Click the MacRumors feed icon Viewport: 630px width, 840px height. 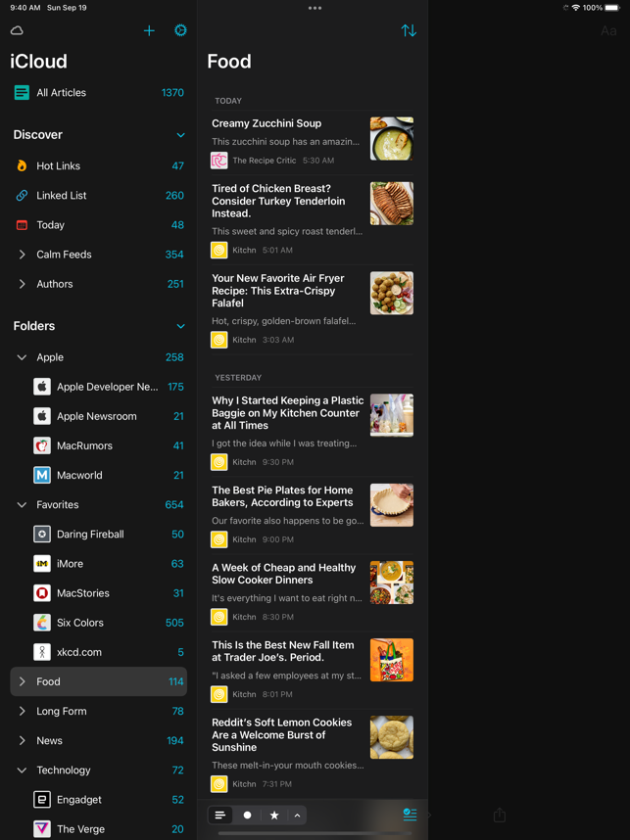(42, 445)
